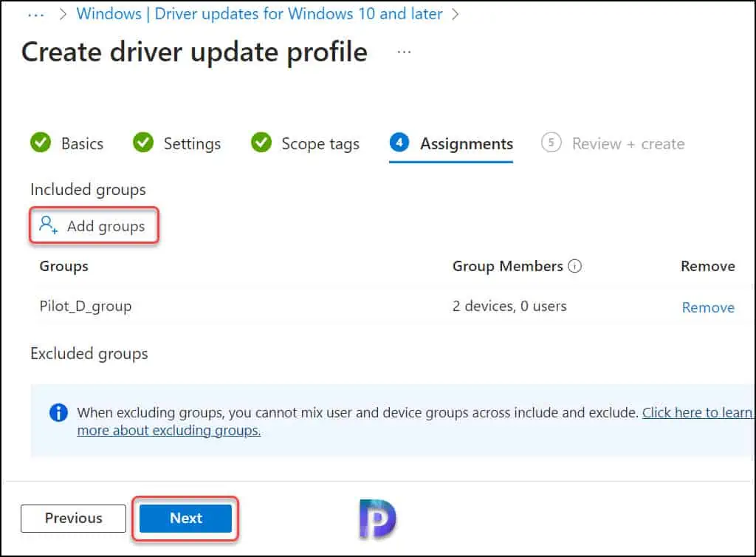Open the collapsed breadcrumb ellipsis
Screen dimensions: 756x557
click(x=35, y=15)
